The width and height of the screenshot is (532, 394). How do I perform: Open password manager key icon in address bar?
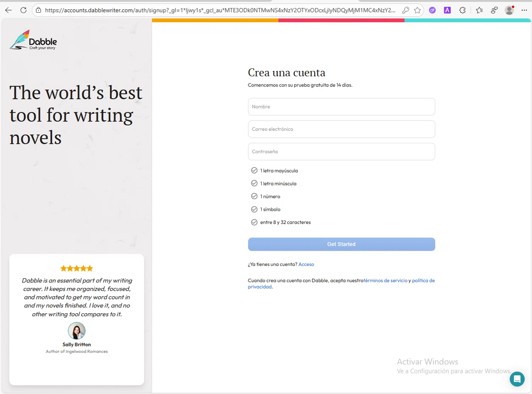[x=406, y=10]
